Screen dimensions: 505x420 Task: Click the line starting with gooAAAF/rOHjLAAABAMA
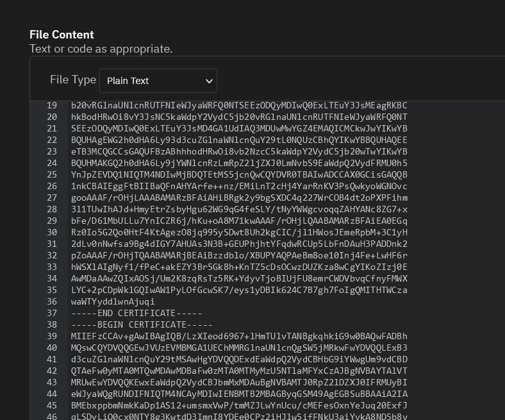pyautogui.click(x=239, y=197)
